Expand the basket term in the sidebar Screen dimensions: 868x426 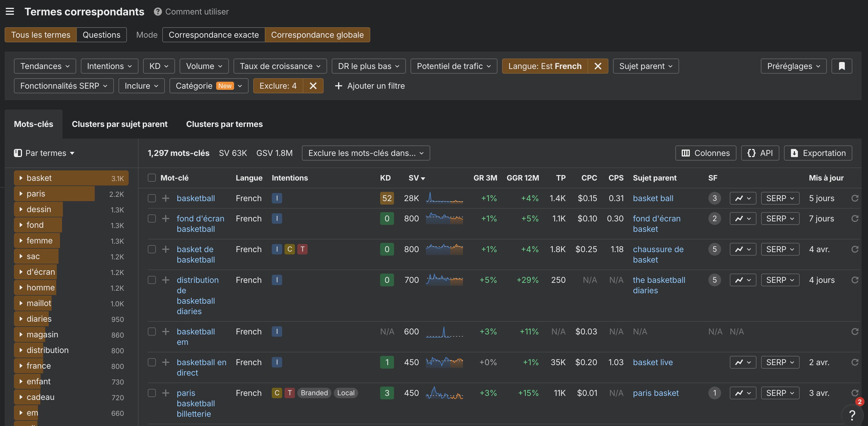[21, 178]
